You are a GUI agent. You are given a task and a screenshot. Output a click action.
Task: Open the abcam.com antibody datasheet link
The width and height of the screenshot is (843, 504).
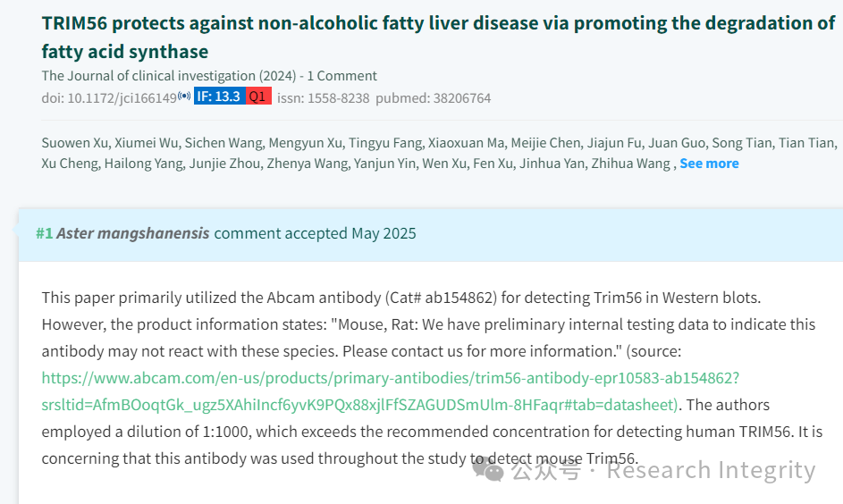391,391
